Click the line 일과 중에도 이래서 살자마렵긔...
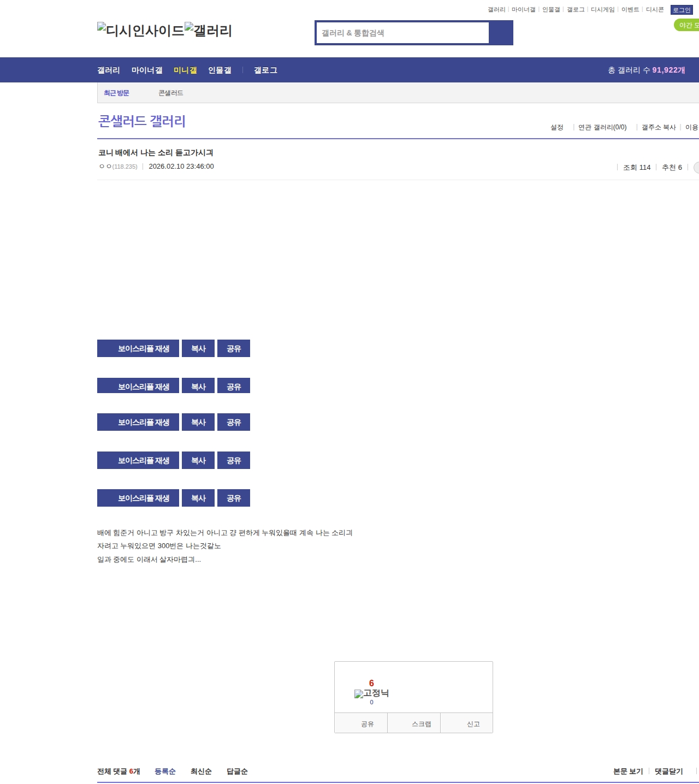Viewport: 699px width, 784px height. [x=149, y=560]
